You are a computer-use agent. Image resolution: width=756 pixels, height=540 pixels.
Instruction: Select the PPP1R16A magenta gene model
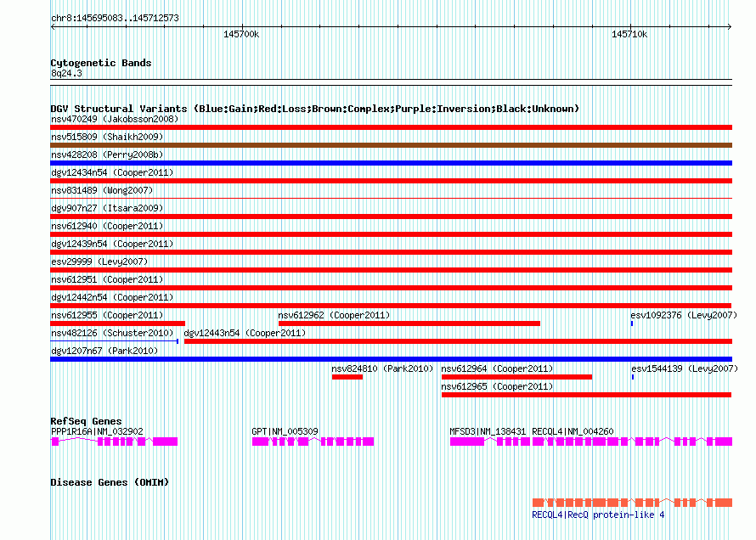coord(115,442)
